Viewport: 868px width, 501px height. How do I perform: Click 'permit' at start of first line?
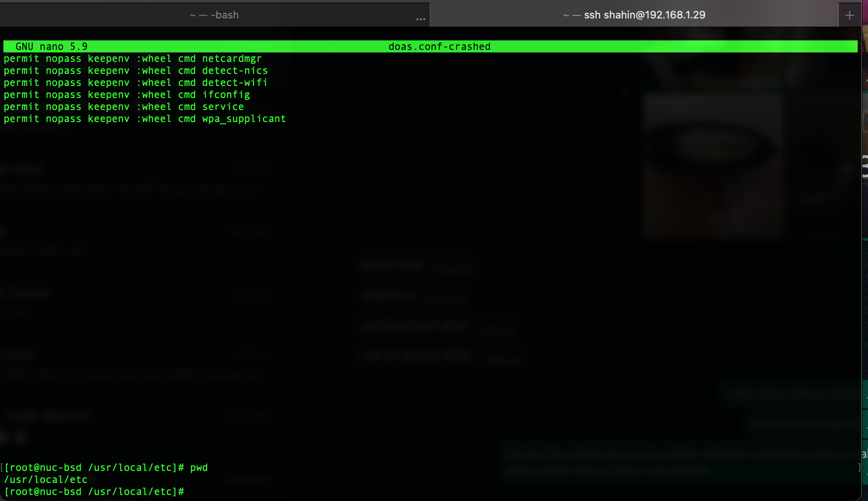click(21, 58)
